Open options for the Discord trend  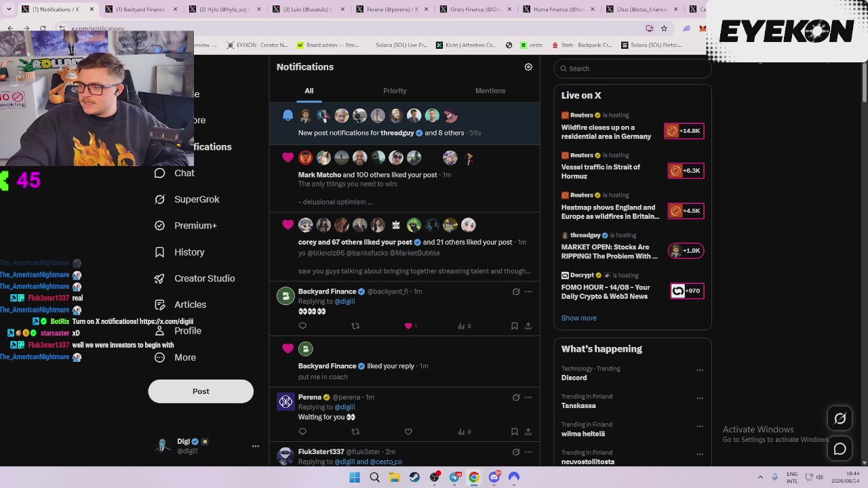click(x=700, y=370)
